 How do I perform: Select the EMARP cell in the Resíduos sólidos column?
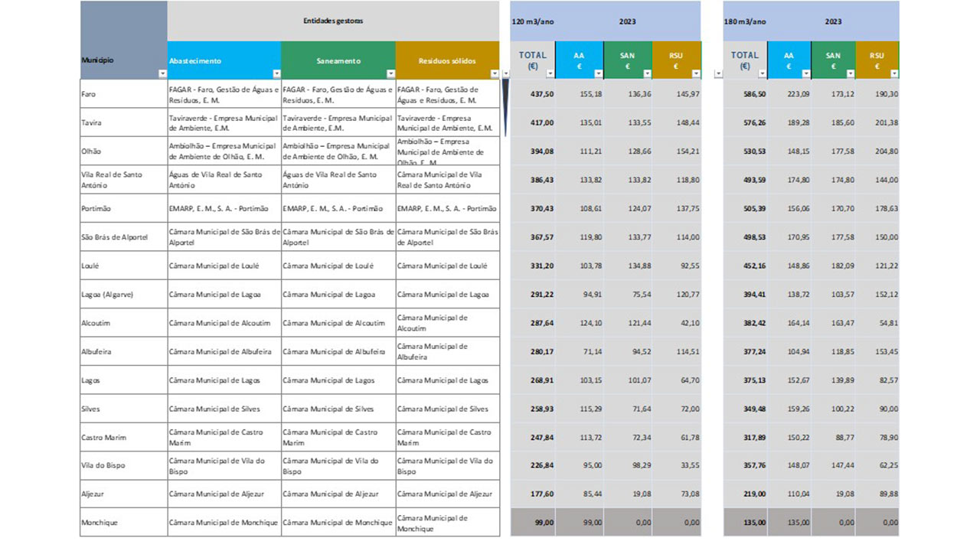pos(448,208)
